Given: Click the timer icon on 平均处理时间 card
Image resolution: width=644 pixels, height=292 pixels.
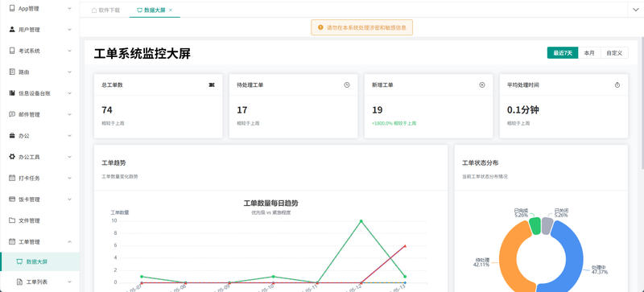Looking at the screenshot, I should click(617, 85).
